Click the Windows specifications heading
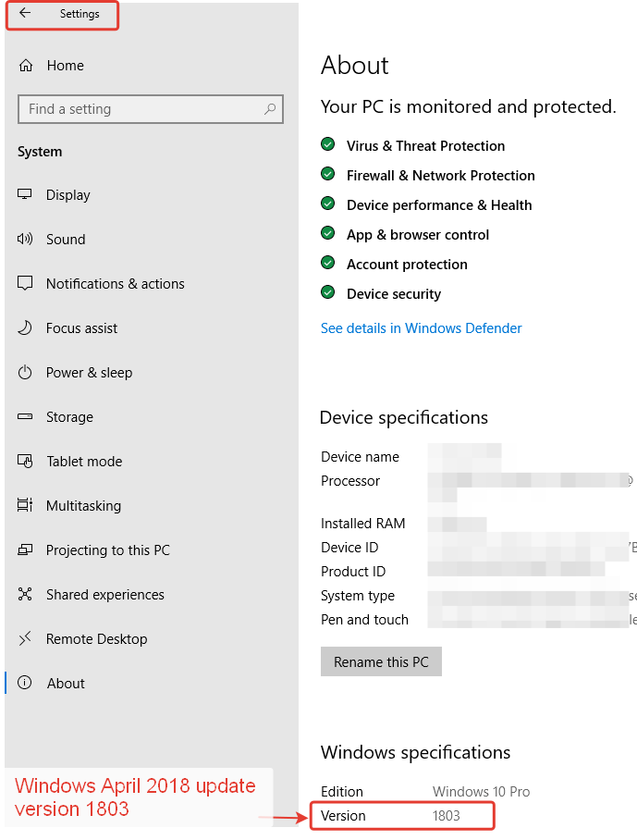 [x=415, y=752]
